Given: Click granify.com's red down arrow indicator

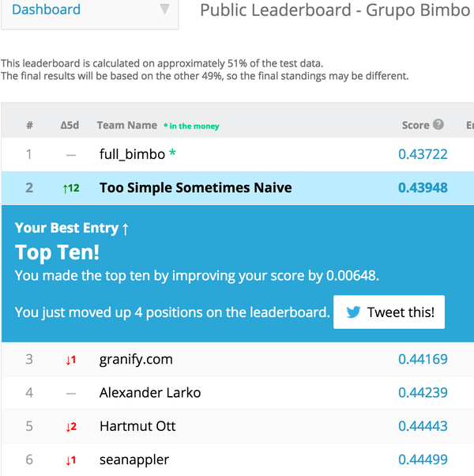Looking at the screenshot, I should tap(71, 360).
